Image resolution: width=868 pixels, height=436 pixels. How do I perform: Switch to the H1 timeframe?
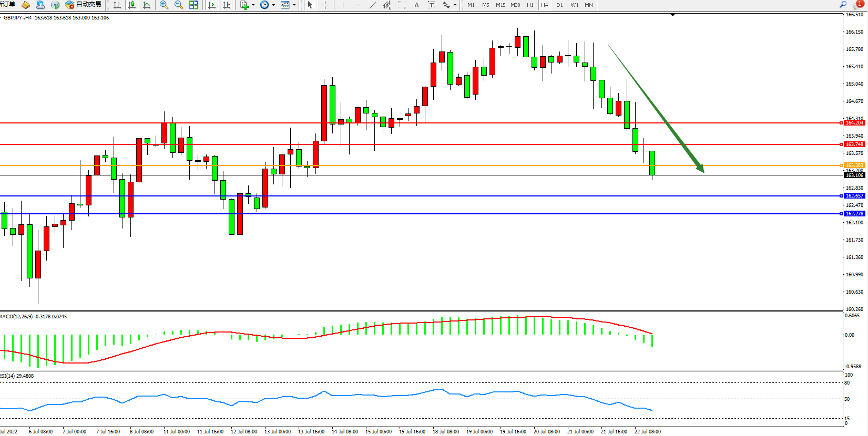point(530,5)
